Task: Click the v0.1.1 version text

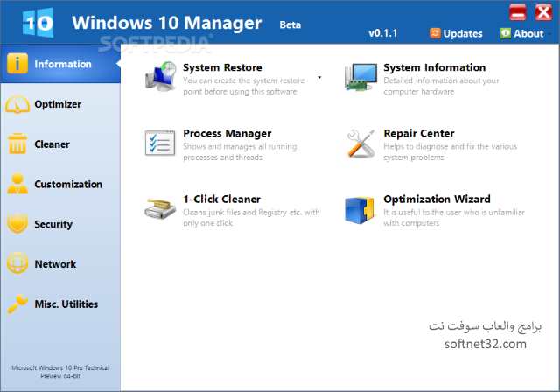Action: pos(382,33)
